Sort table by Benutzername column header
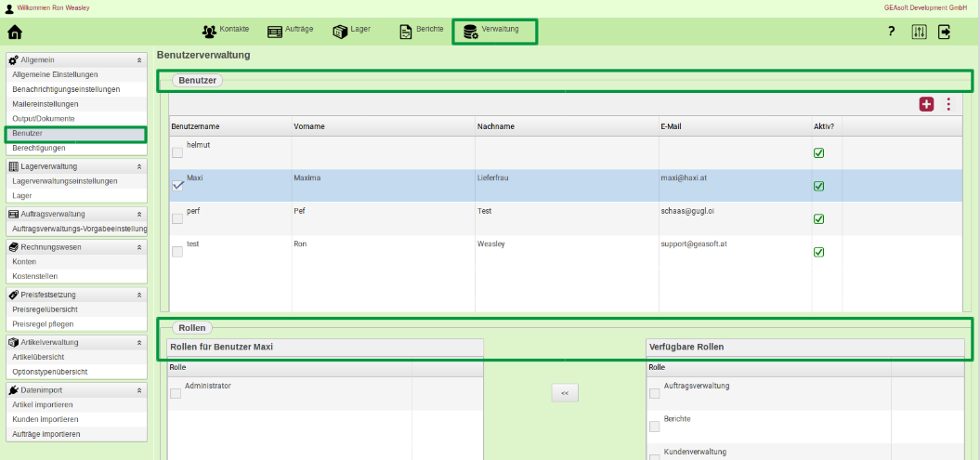This screenshot has height=460, width=980. 196,126
